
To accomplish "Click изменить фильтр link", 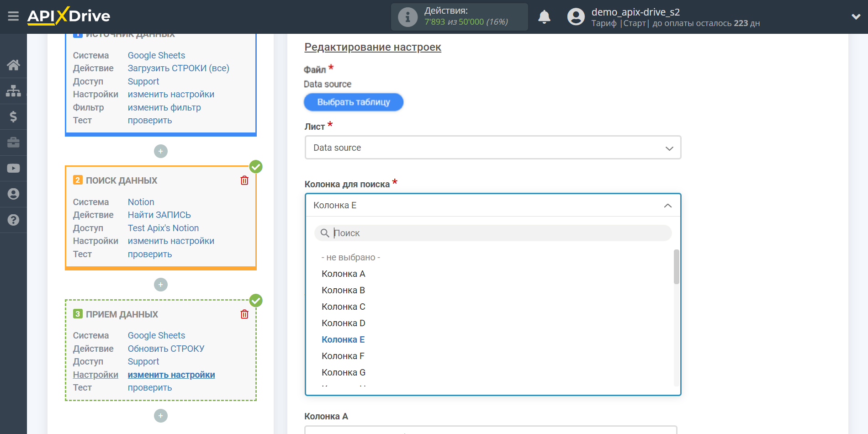I will tap(164, 107).
